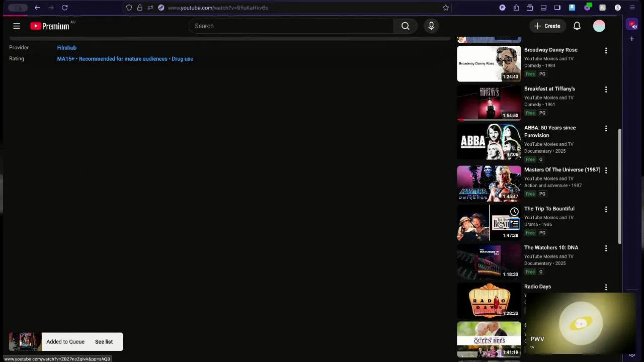
Task: Open the Filmhub provider link
Action: (x=66, y=48)
